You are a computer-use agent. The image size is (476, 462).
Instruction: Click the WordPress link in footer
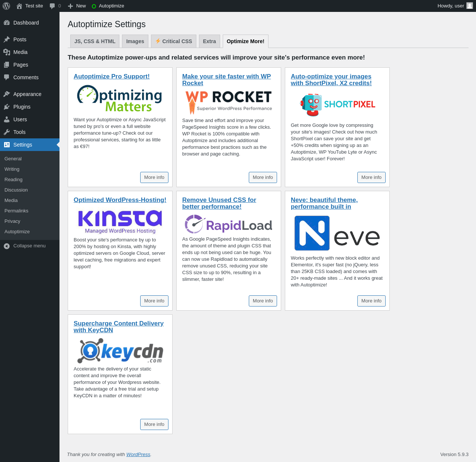click(138, 454)
